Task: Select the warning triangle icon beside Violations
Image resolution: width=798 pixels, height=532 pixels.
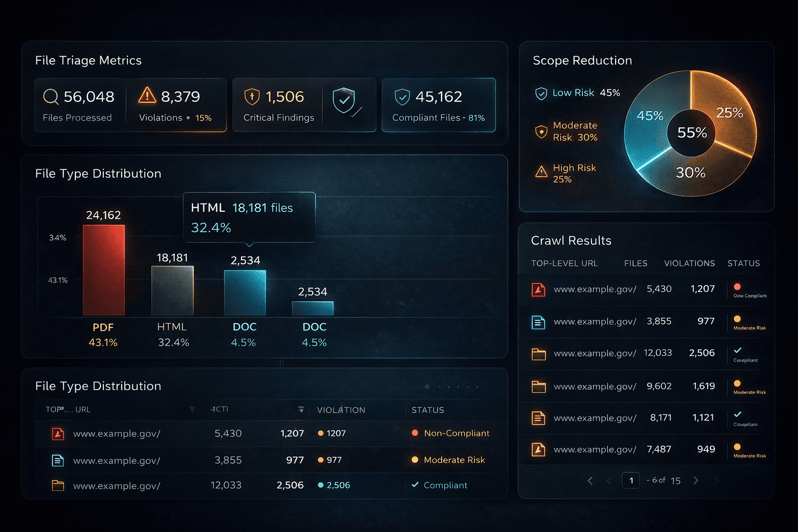Action: (147, 96)
